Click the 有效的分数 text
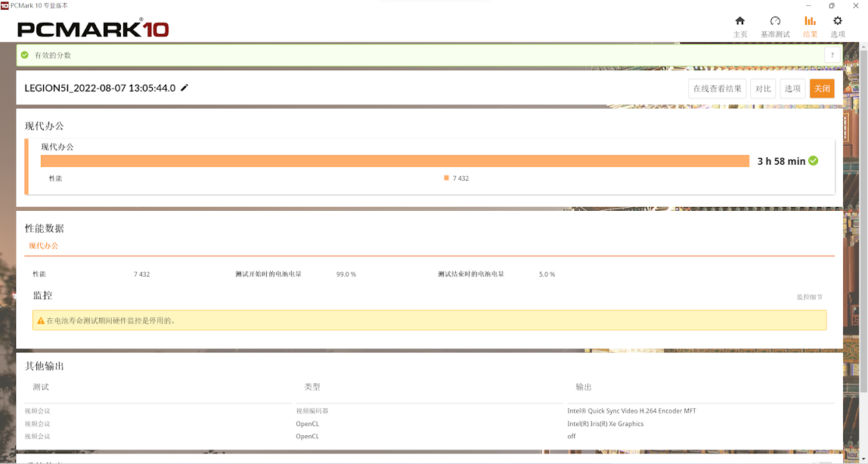868x464 pixels. click(53, 55)
